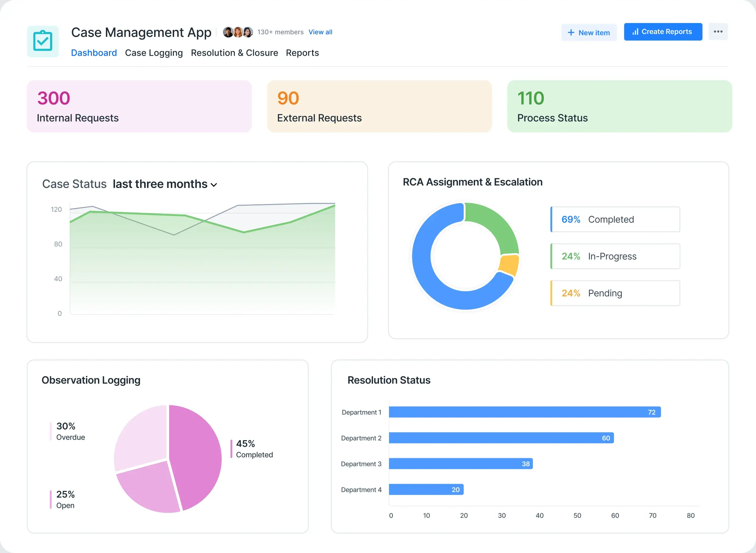Click the bar chart icon in Create Reports
This screenshot has width=756, height=553.
(x=635, y=32)
